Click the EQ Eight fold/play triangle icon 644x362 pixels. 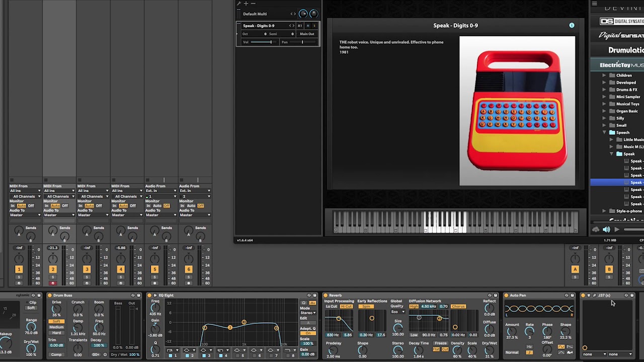[x=155, y=295]
